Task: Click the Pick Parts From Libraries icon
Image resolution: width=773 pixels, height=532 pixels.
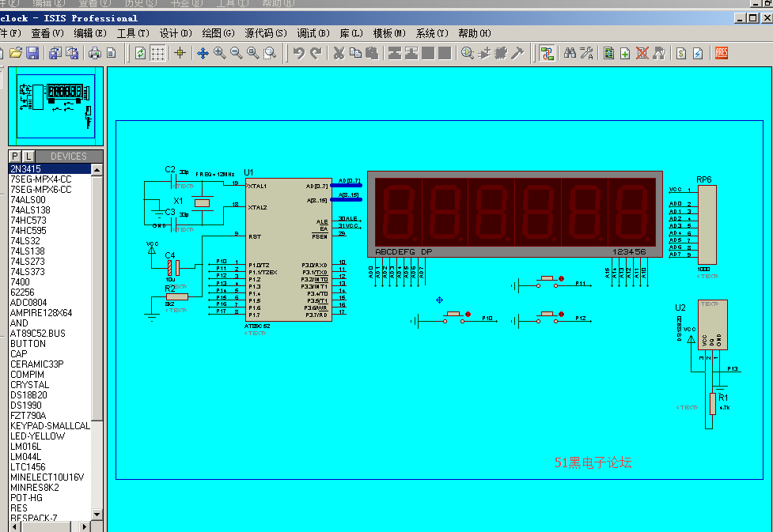Action: [x=468, y=53]
